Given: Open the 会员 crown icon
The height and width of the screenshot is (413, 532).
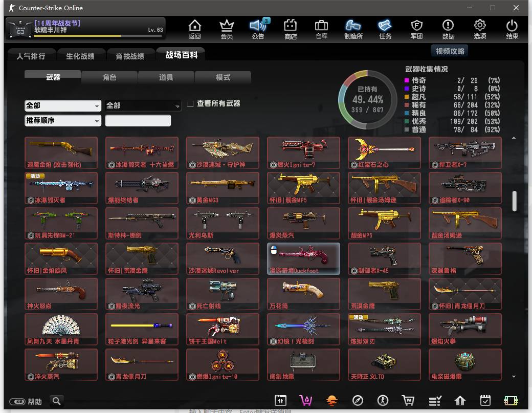Looking at the screenshot, I should tap(227, 29).
